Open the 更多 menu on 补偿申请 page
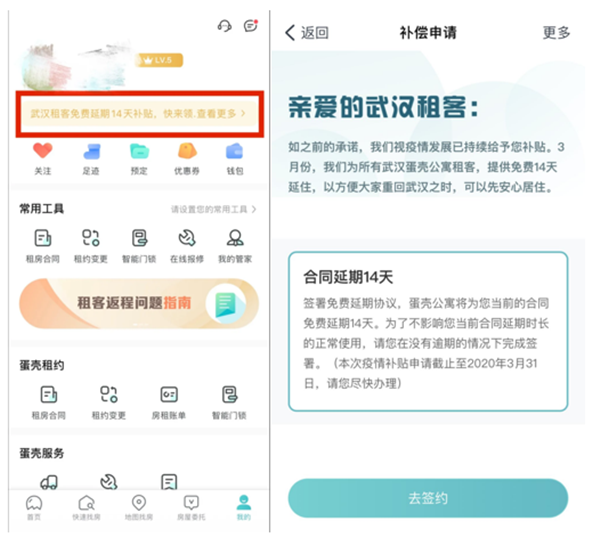600x545 pixels. (556, 33)
